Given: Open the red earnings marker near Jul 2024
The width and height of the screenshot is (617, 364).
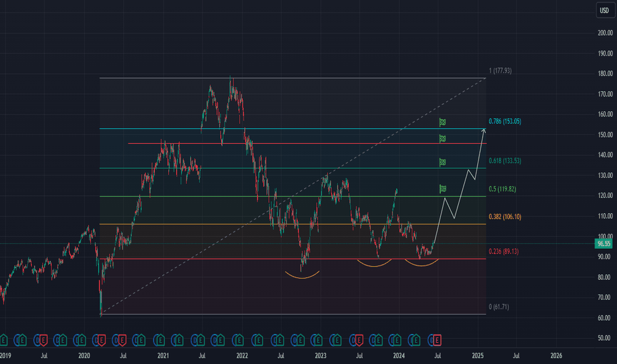Looking at the screenshot, I should [437, 340].
